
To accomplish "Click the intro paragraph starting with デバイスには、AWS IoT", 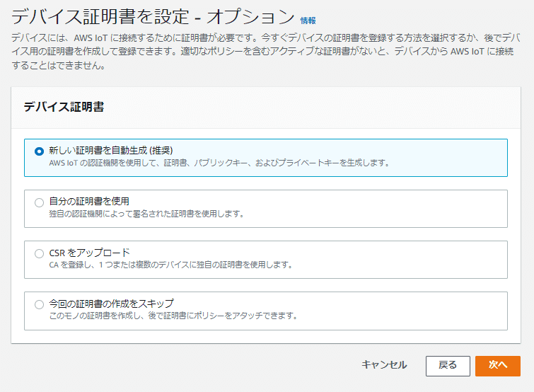I will tap(266, 52).
